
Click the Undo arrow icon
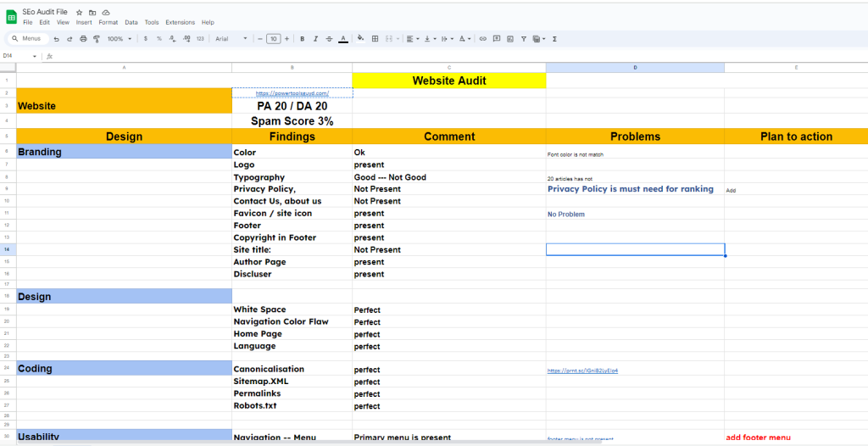[57, 39]
